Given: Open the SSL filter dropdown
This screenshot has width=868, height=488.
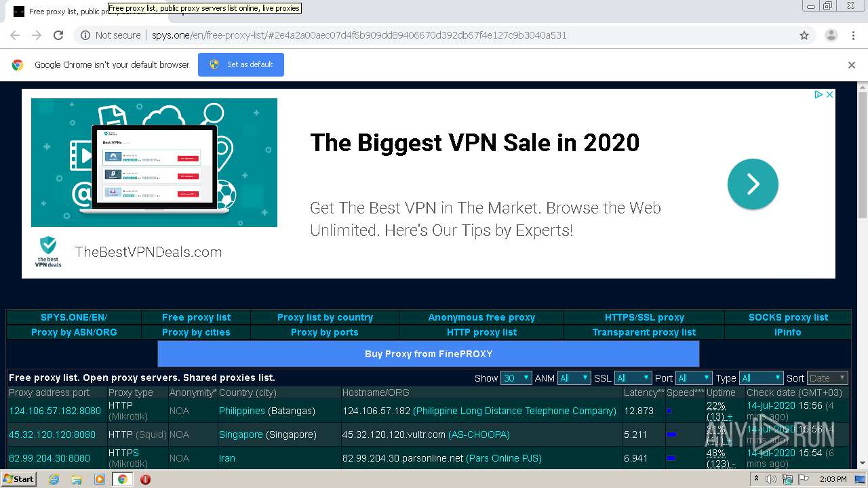Looking at the screenshot, I should (633, 378).
